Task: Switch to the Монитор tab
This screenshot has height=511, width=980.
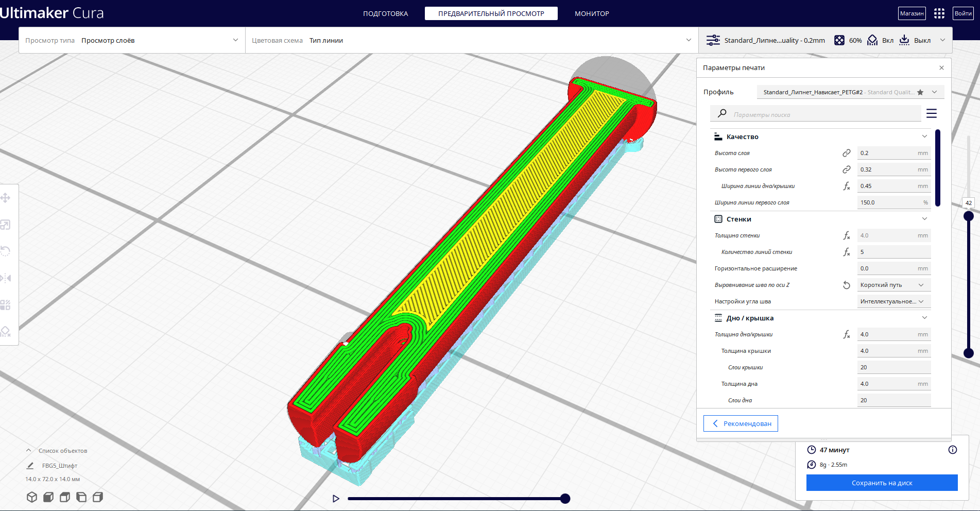Action: pyautogui.click(x=592, y=13)
